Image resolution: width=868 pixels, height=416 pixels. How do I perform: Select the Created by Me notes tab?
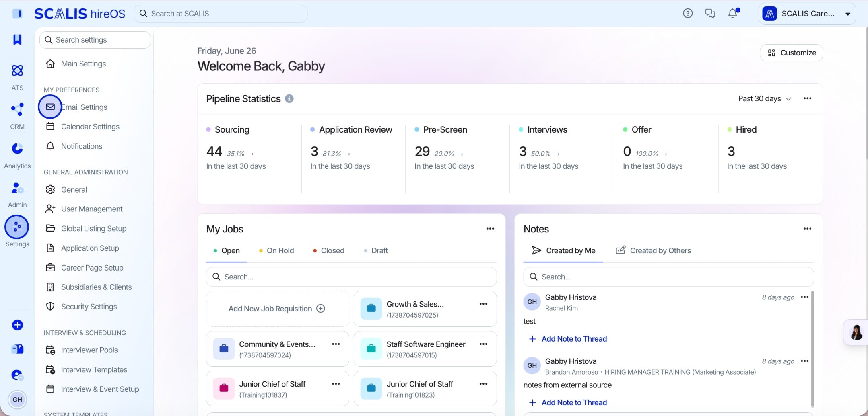(x=563, y=250)
